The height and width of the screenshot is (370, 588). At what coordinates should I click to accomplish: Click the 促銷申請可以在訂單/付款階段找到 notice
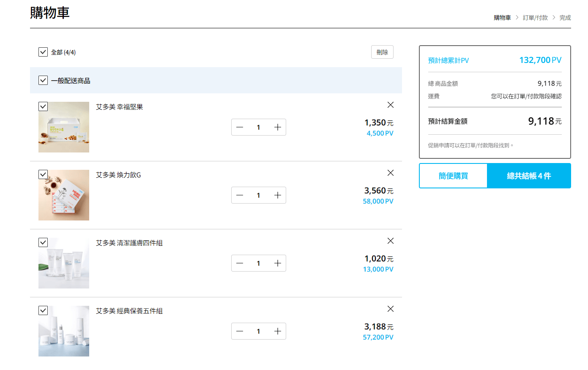click(x=471, y=145)
